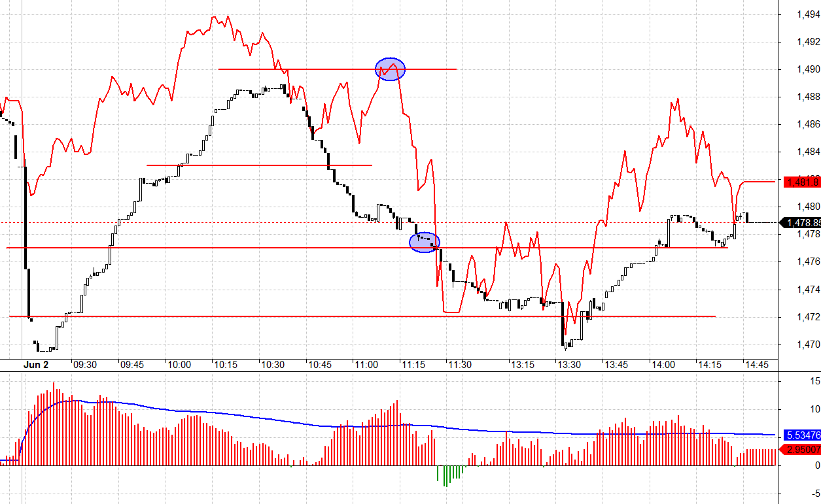Click the 10 label on indicator axis
The image size is (821, 504).
815,409
